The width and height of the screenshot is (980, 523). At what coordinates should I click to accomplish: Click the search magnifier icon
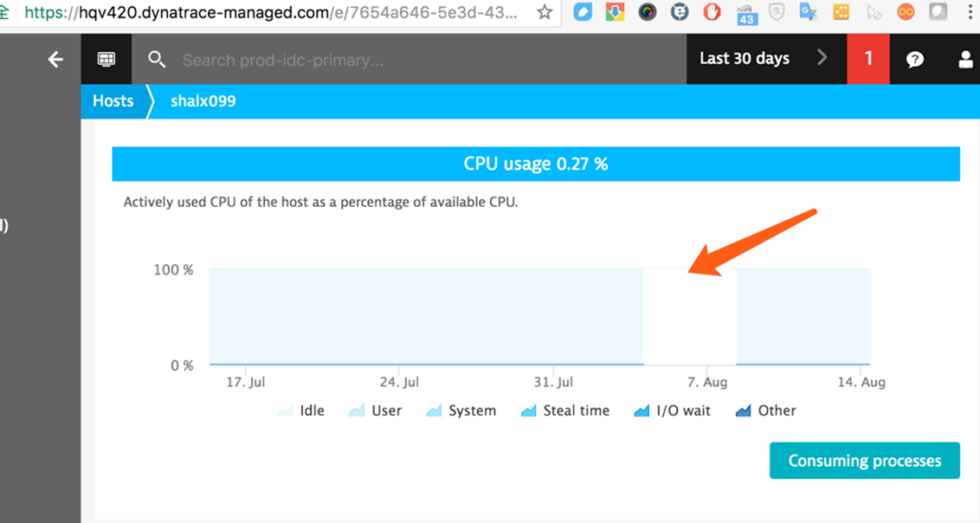click(x=157, y=59)
